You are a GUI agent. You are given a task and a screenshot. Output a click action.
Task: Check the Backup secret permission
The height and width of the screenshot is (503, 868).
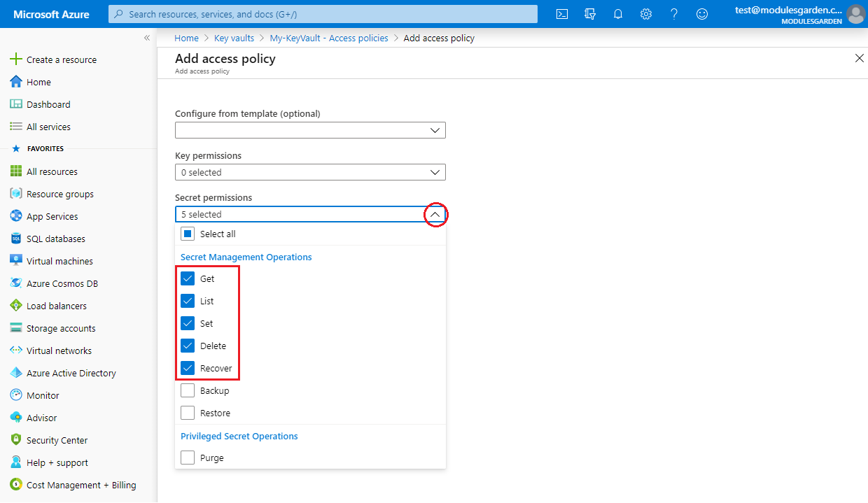tap(188, 390)
